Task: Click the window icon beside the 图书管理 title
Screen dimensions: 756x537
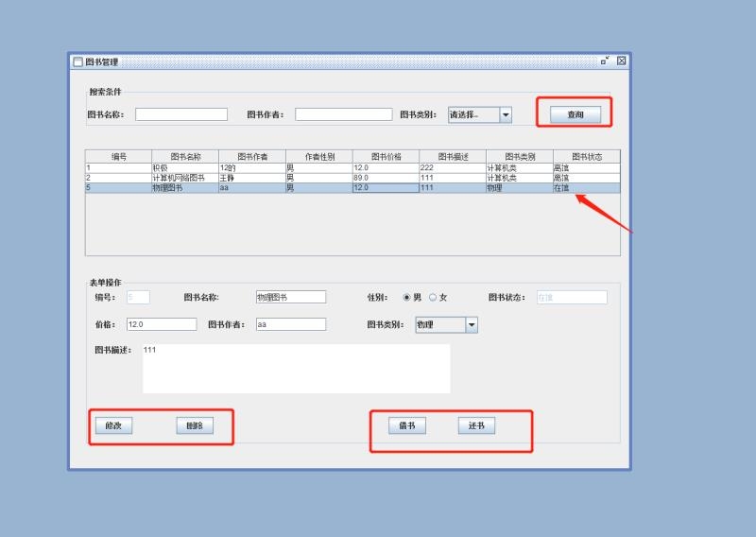Action: (77, 61)
